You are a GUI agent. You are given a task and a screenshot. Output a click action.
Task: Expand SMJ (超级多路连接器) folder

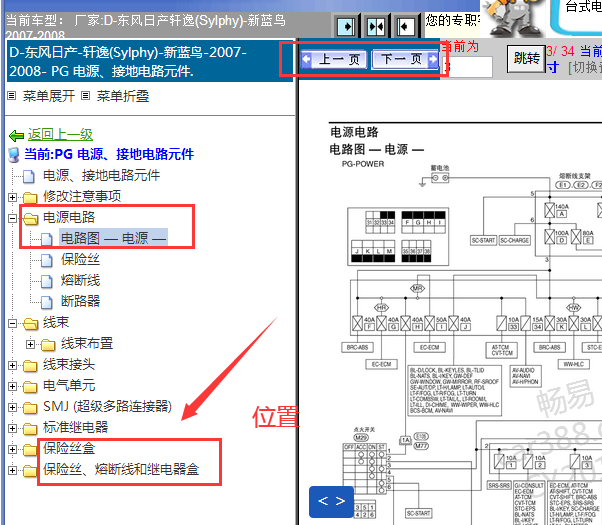12,407
